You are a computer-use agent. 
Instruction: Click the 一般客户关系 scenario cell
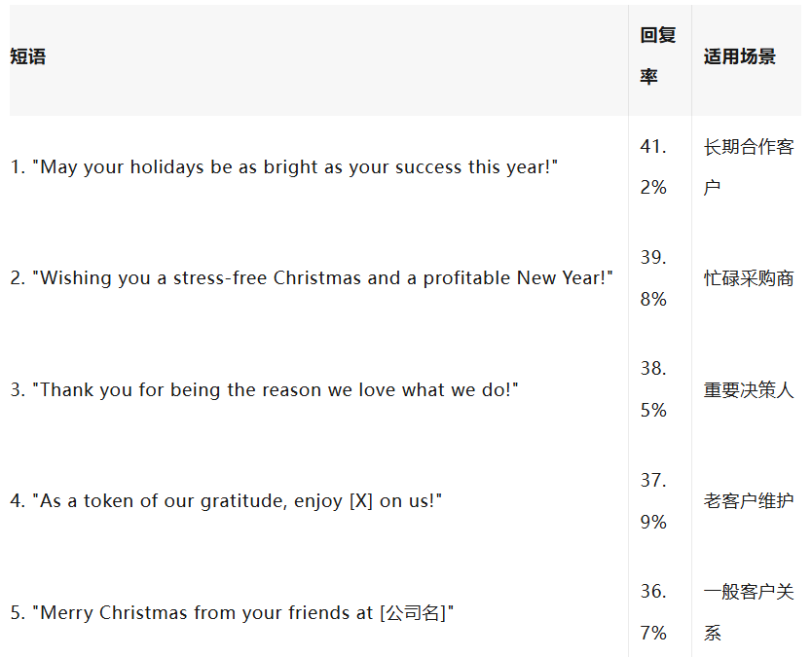(748, 612)
